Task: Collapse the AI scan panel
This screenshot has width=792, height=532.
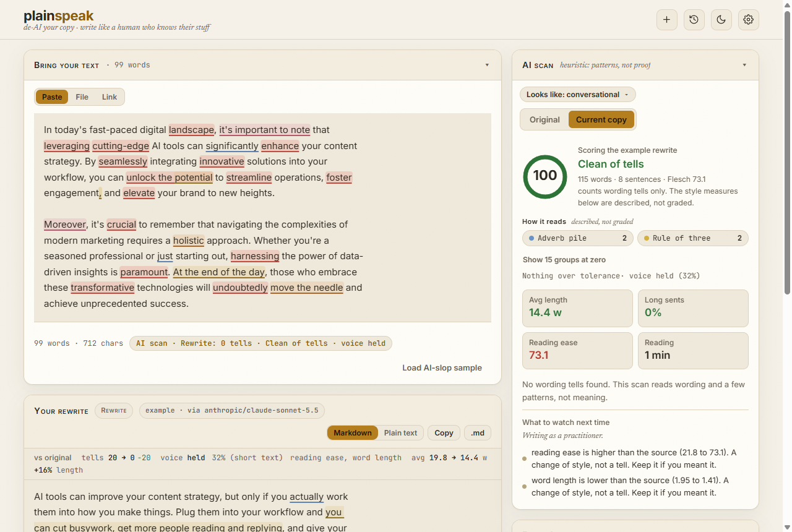Action: tap(744, 65)
